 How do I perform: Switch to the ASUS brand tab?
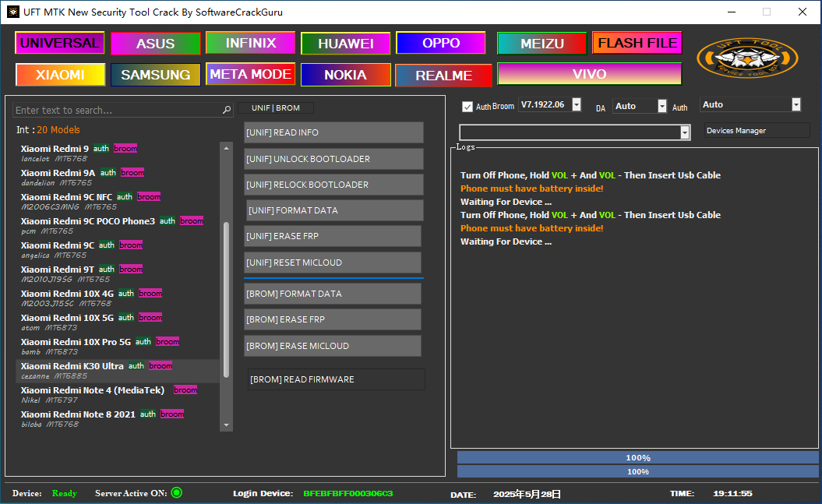pos(156,44)
